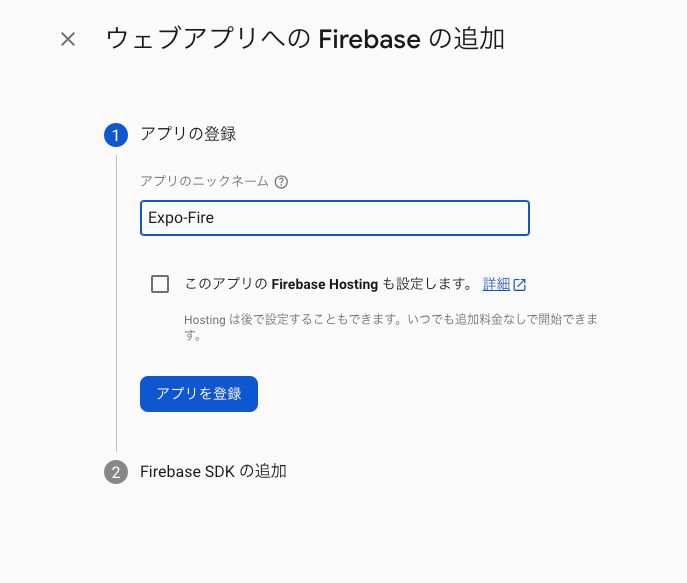This screenshot has height=583, width=687.
Task: Click the Expo-Fire text in nickname field
Action: [x=181, y=218]
